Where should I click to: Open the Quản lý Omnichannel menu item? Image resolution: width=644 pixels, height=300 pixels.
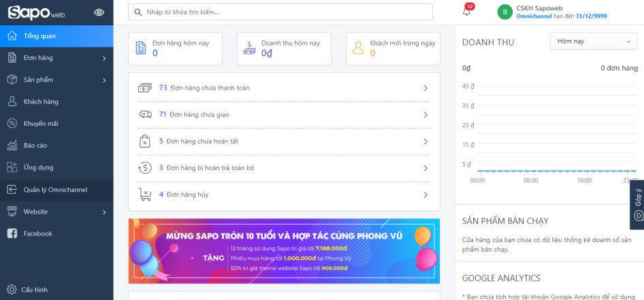point(57,190)
